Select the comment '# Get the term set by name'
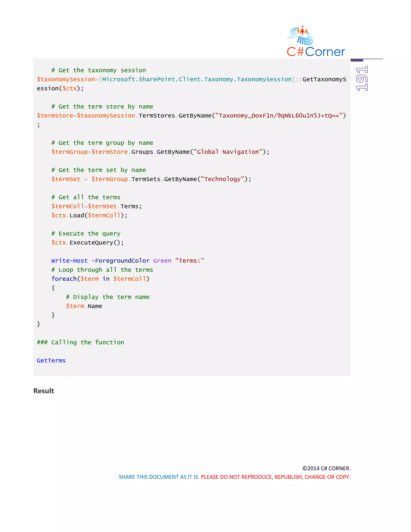Viewport: 411px width, 532px height. 99,170
